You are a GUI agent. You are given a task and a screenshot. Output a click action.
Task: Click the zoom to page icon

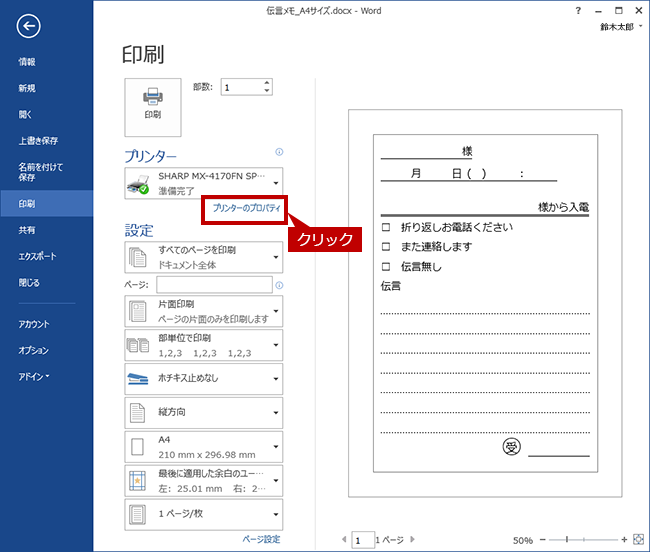pyautogui.click(x=638, y=540)
